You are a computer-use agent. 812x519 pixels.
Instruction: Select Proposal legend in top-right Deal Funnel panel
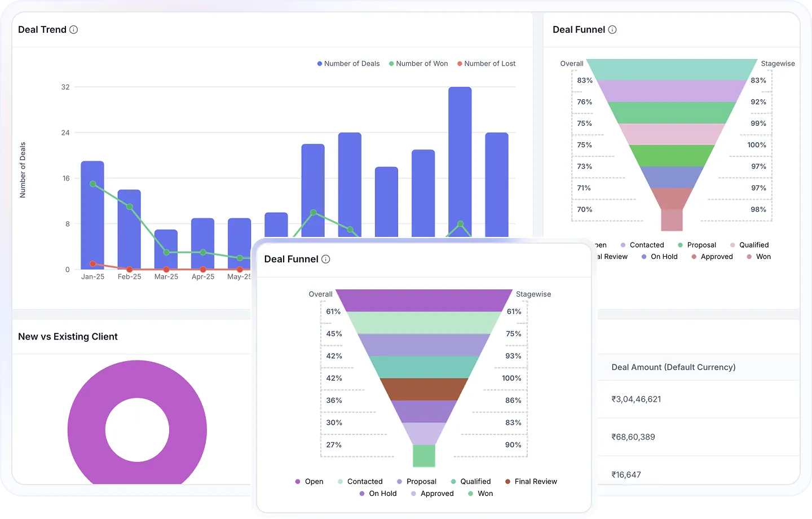(697, 245)
